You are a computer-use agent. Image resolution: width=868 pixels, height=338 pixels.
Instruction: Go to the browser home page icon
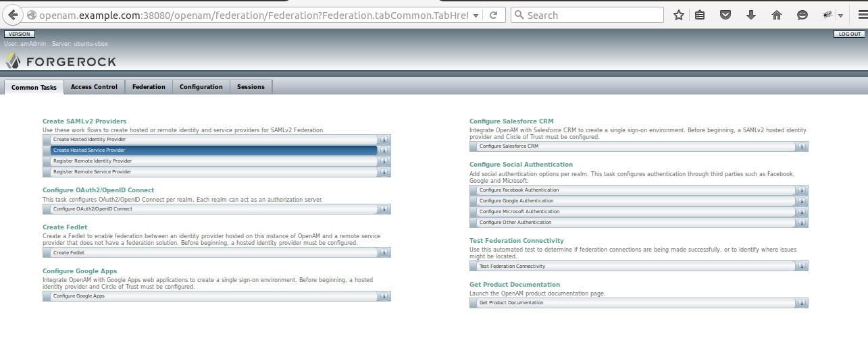pos(777,15)
